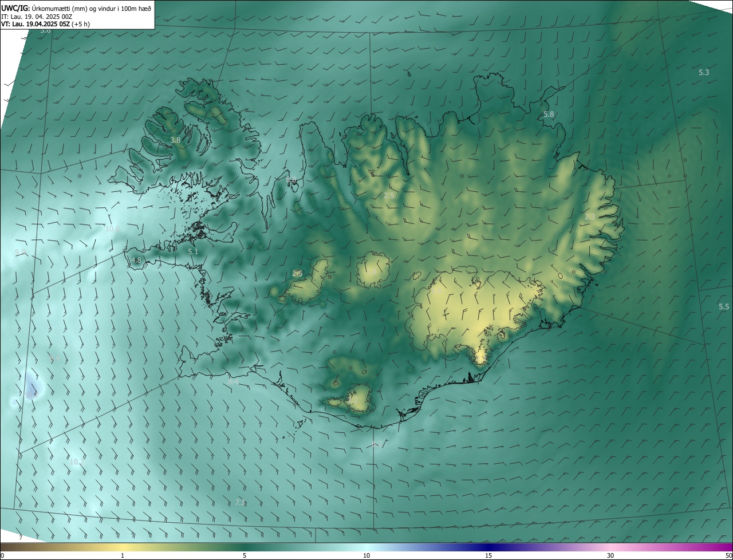733x560 pixels.
Task: Click the 4.8 value label
Action: [136, 260]
